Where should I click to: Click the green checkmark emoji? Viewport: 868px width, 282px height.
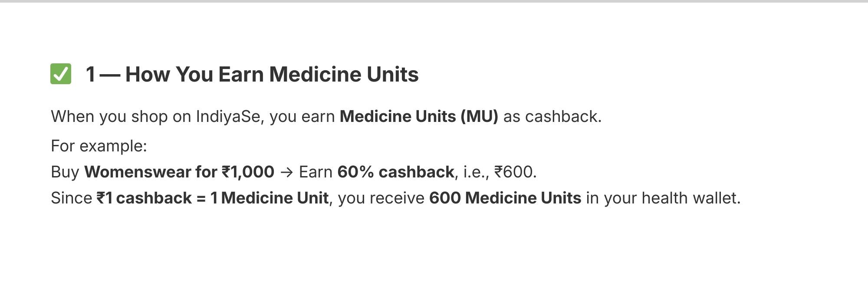(61, 74)
